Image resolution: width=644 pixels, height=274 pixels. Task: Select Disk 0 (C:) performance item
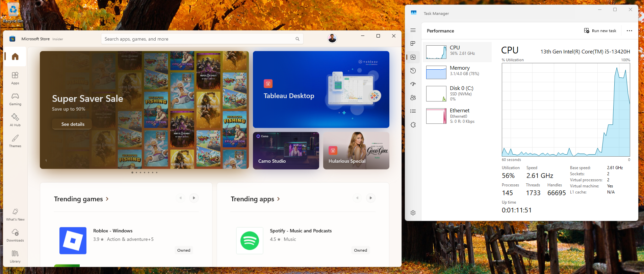(457, 94)
